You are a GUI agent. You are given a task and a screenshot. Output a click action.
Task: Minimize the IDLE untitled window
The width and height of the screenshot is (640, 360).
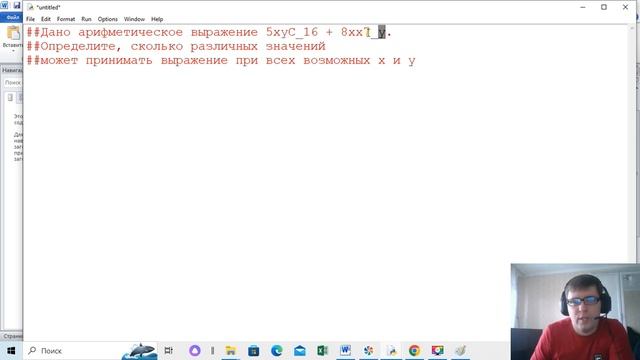[x=583, y=7]
